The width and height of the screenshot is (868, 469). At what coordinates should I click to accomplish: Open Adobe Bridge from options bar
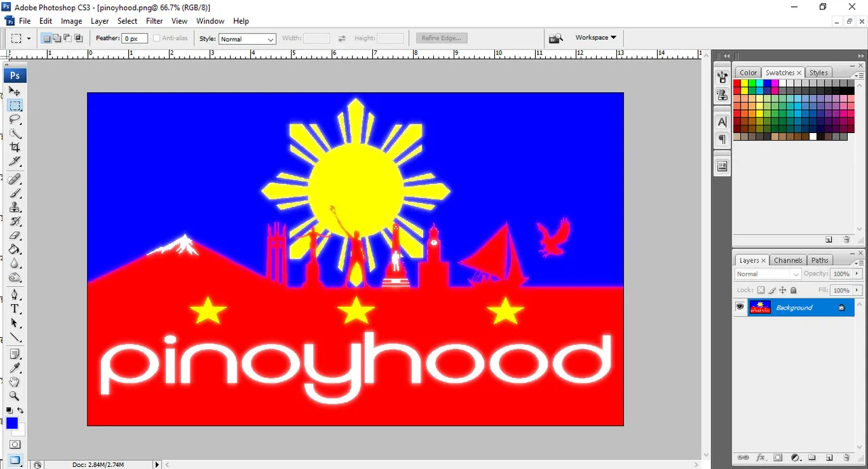click(x=556, y=38)
